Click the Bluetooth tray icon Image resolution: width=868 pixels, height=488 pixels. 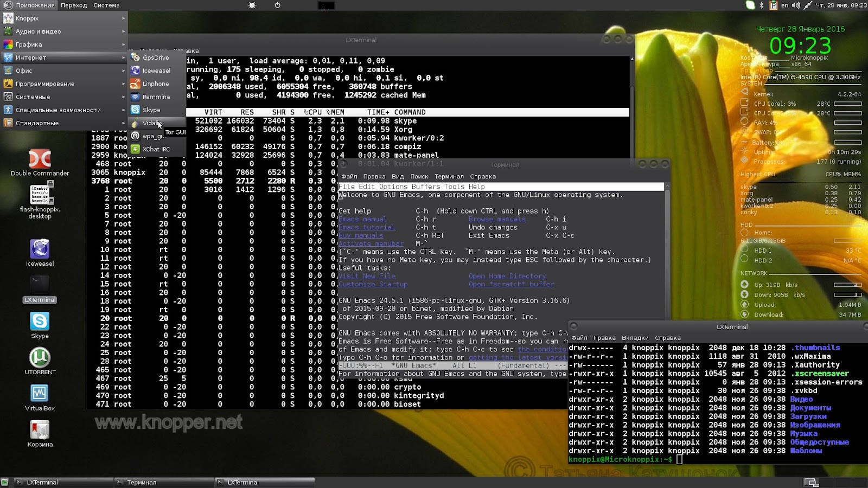(762, 5)
